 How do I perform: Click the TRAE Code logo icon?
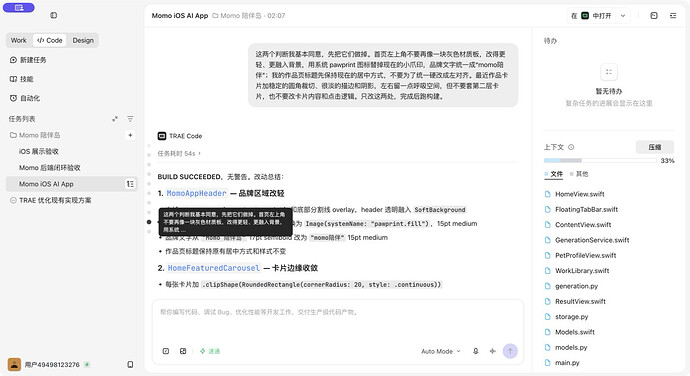tap(162, 136)
